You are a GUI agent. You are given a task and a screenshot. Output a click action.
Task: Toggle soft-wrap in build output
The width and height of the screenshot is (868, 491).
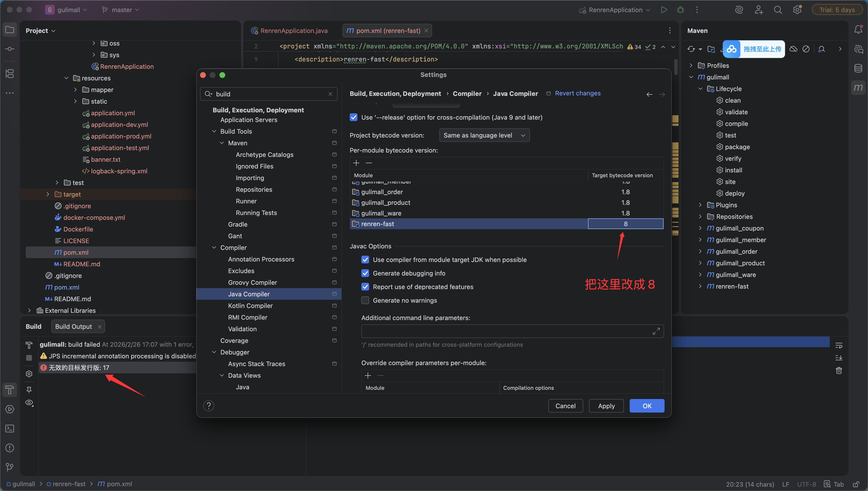pyautogui.click(x=839, y=345)
